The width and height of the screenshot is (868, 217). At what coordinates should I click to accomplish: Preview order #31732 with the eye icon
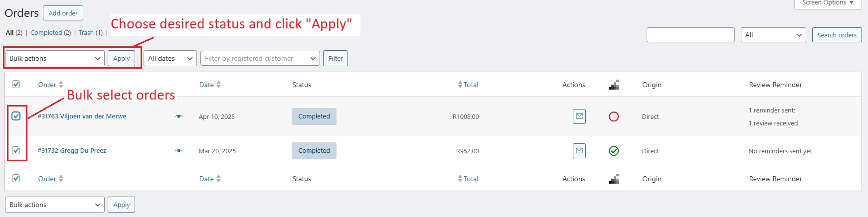coord(179,151)
